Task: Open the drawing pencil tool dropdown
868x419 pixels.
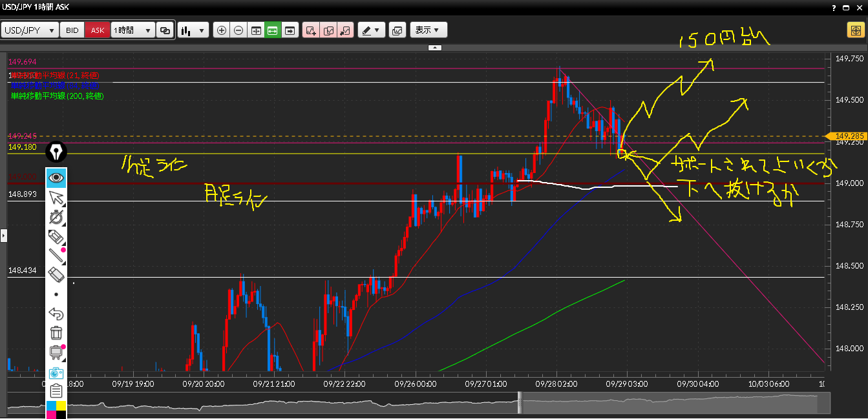Action: coord(371,30)
